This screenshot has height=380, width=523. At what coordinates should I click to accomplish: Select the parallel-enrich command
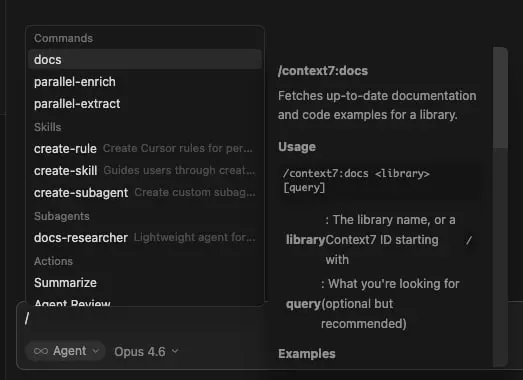point(145,82)
